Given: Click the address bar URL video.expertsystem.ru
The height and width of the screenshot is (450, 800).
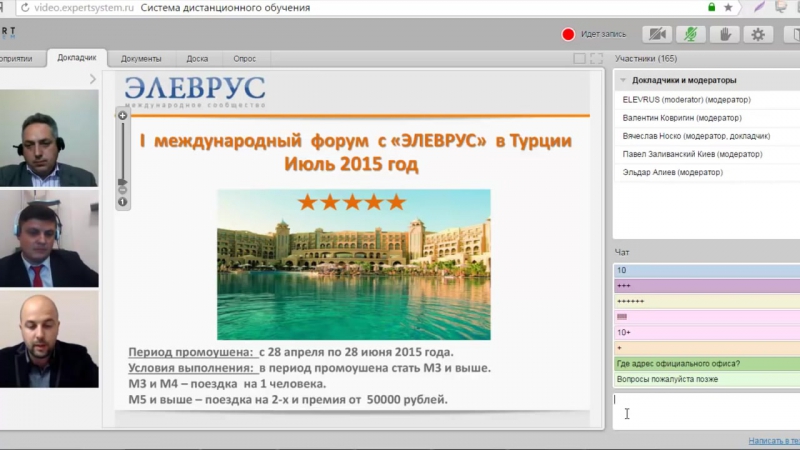Looking at the screenshot, I should coord(84,8).
